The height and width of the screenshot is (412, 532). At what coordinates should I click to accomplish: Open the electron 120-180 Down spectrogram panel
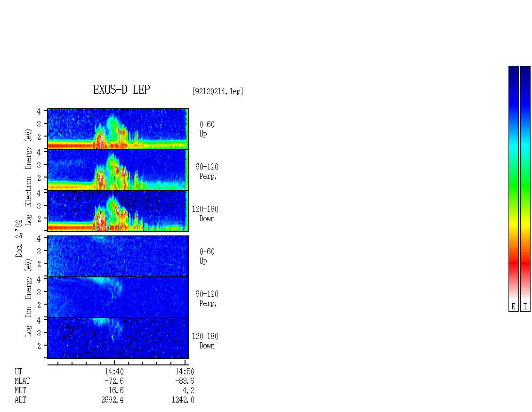click(118, 211)
